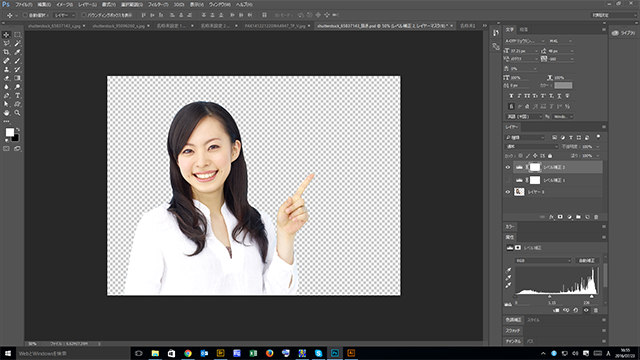The width and height of the screenshot is (640, 360).
Task: Open the フィルター menu
Action: 158,4
